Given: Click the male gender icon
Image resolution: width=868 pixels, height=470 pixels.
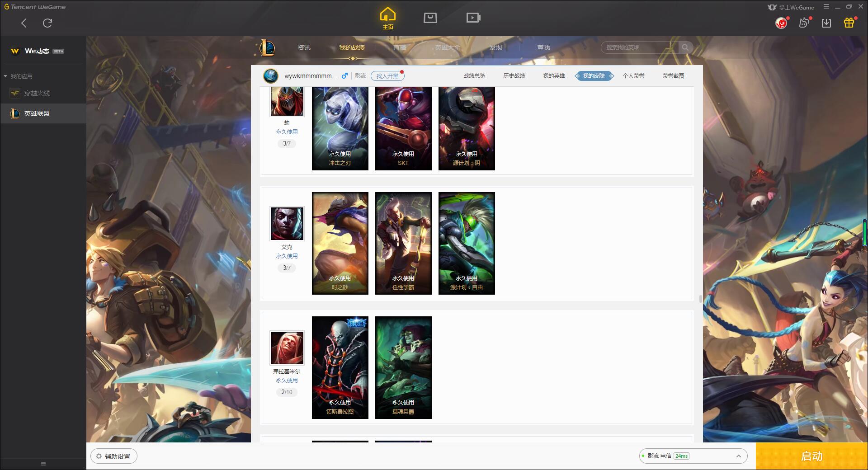Looking at the screenshot, I should 344,76.
